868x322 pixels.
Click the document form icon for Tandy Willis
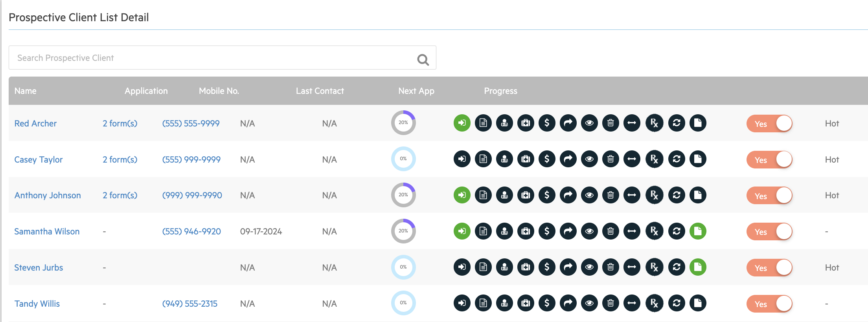[483, 303]
